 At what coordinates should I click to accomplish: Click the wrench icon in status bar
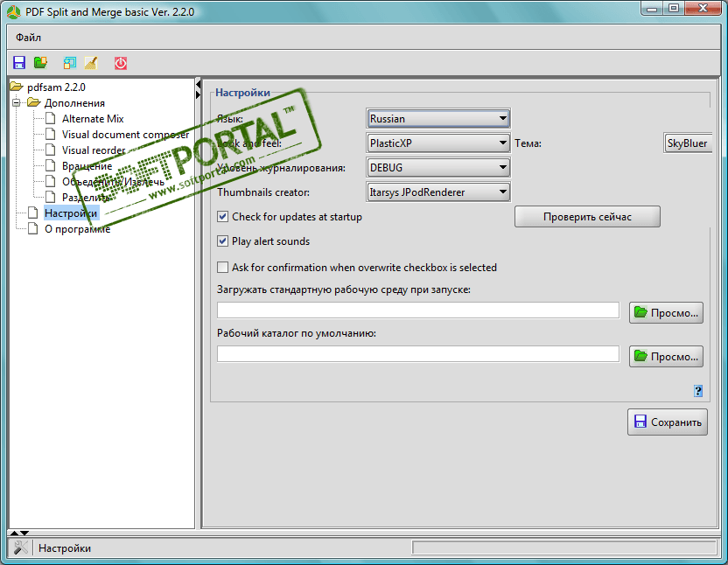pos(20,548)
